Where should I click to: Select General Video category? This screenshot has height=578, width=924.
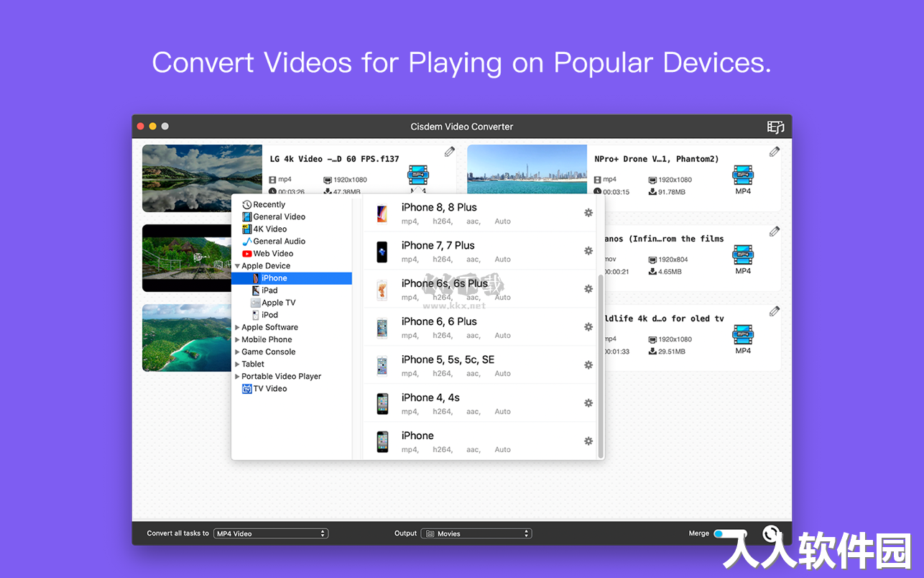[274, 217]
